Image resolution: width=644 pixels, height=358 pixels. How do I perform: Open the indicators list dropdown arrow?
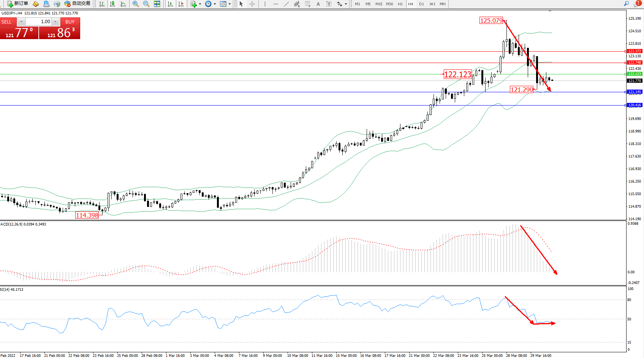coord(200,4)
